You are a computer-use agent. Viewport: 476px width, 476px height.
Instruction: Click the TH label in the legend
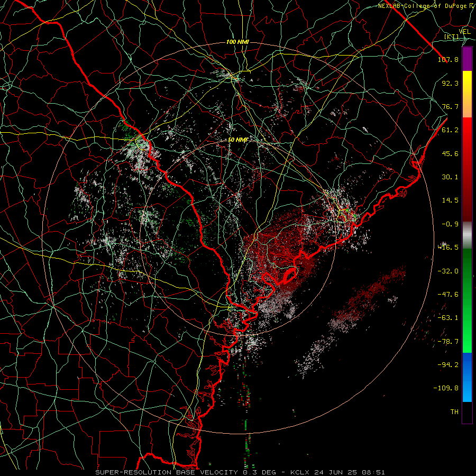click(454, 412)
